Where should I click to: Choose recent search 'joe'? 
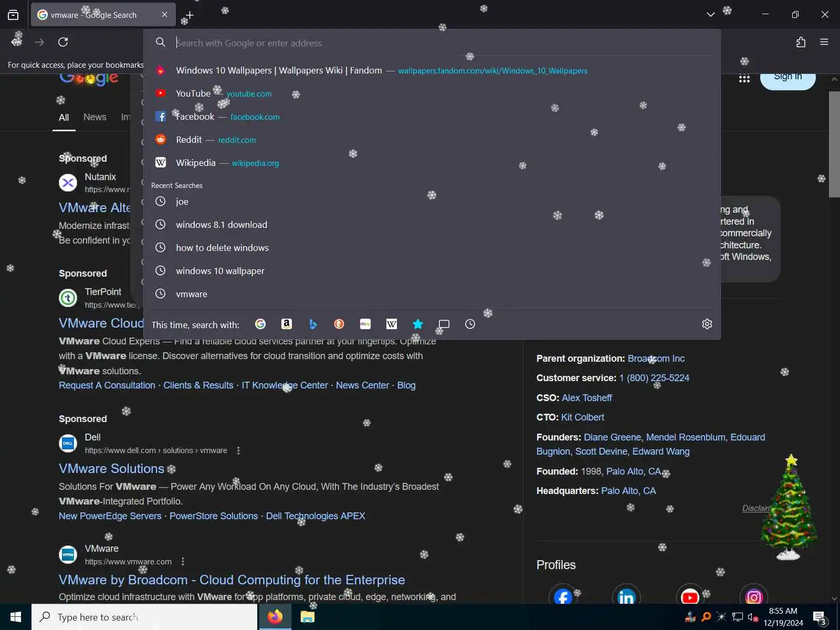pyautogui.click(x=432, y=202)
